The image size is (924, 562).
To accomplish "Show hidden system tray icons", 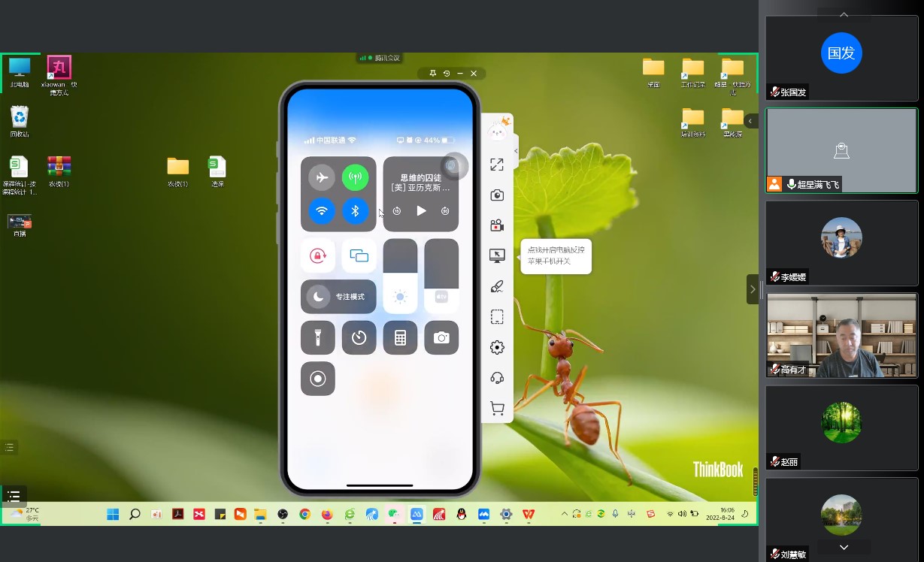I will [x=564, y=514].
